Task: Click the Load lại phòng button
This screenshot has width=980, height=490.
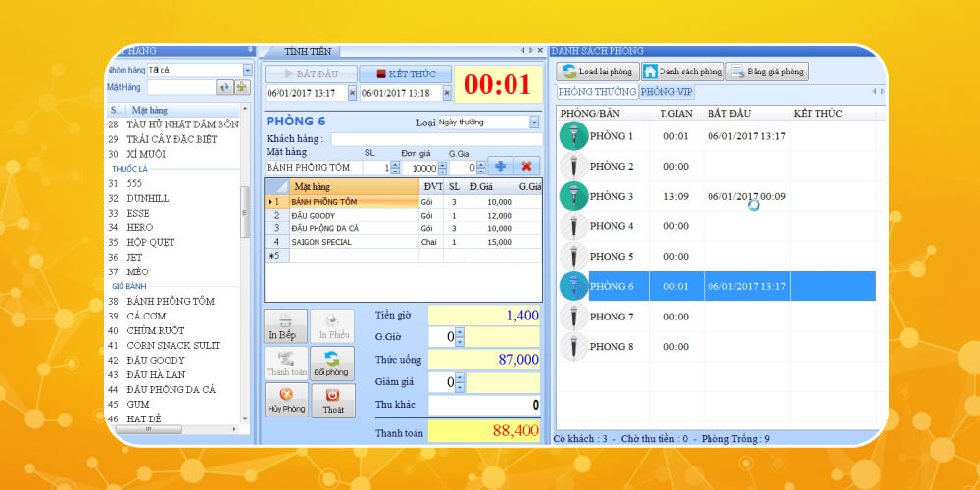Action: coord(598,72)
